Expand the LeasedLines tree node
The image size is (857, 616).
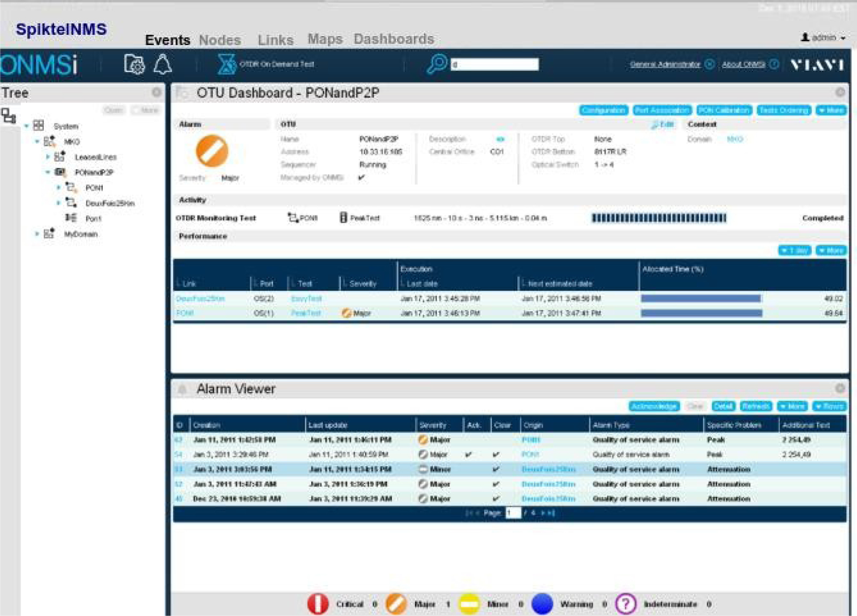point(48,157)
